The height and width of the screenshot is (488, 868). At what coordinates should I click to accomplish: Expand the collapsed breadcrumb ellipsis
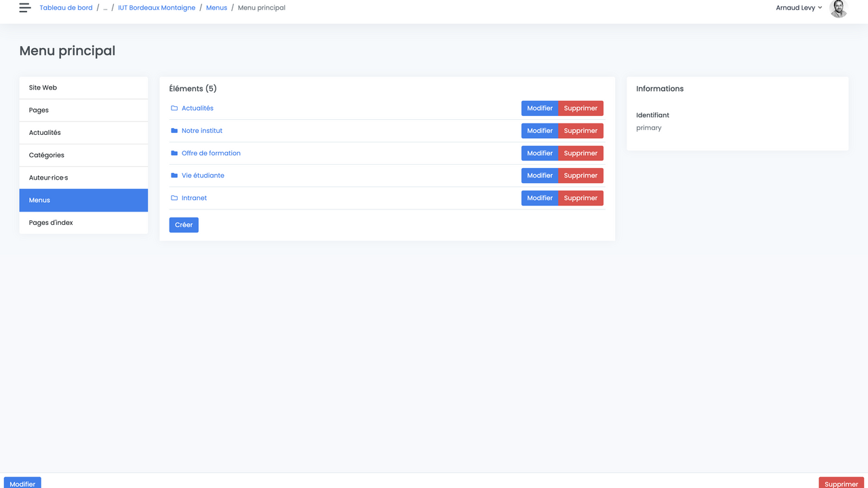tap(105, 8)
